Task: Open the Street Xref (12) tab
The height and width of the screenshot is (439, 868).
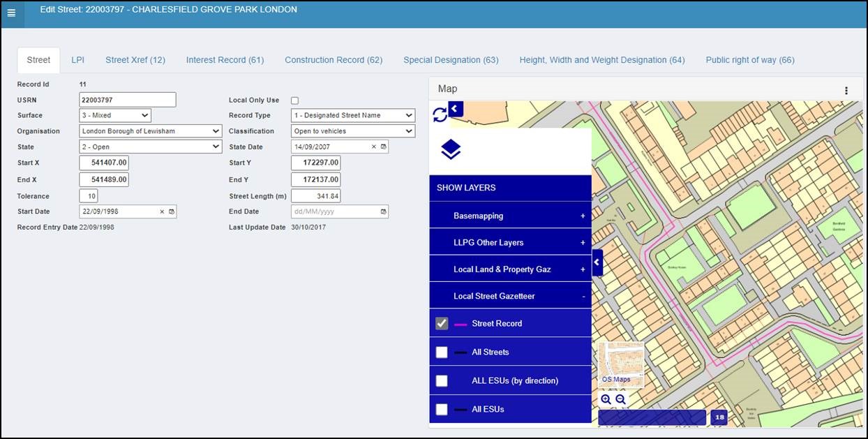Action: (x=135, y=60)
